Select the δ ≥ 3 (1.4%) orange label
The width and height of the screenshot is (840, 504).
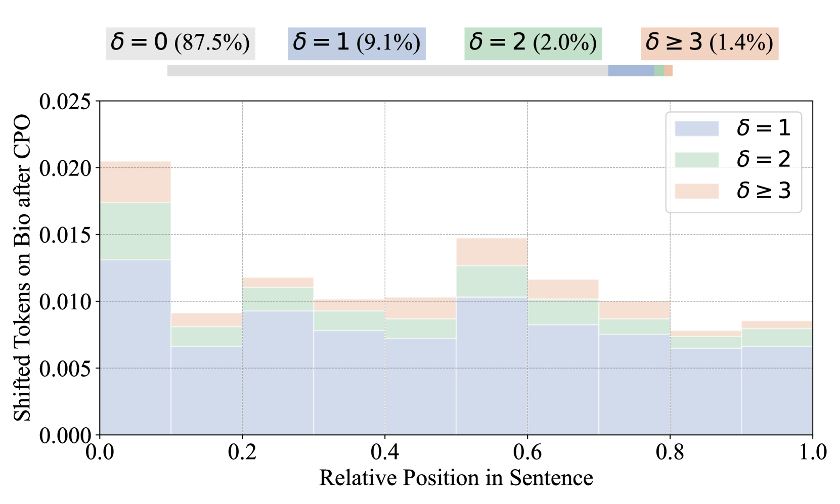point(709,43)
